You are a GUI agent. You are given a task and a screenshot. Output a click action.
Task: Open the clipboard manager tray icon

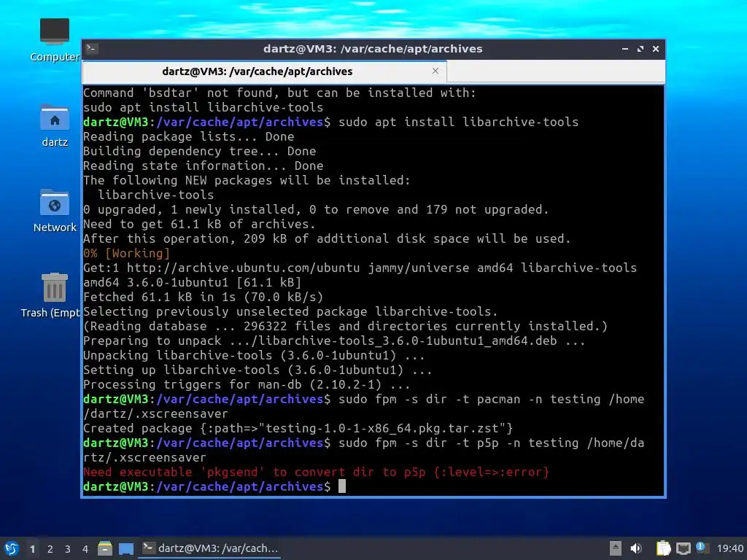(x=663, y=548)
